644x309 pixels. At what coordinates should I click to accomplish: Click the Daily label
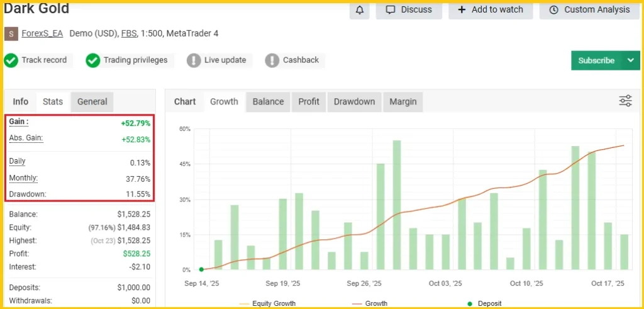[17, 161]
